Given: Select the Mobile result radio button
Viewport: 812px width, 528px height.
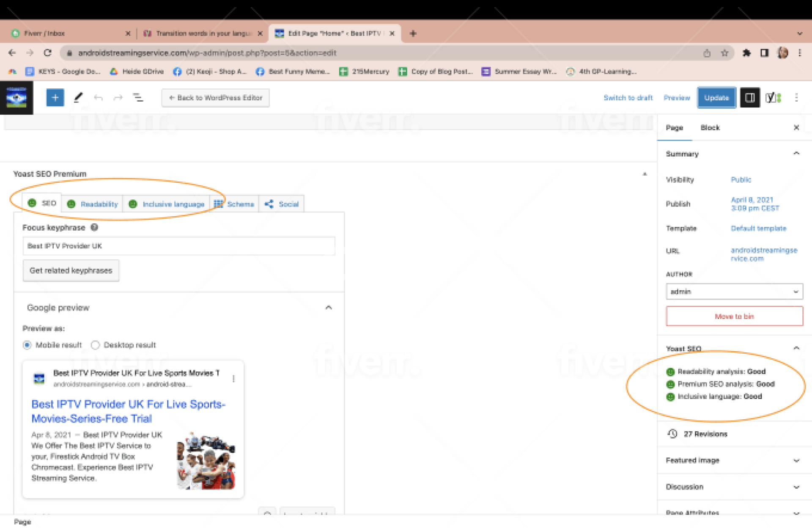Looking at the screenshot, I should (x=27, y=345).
